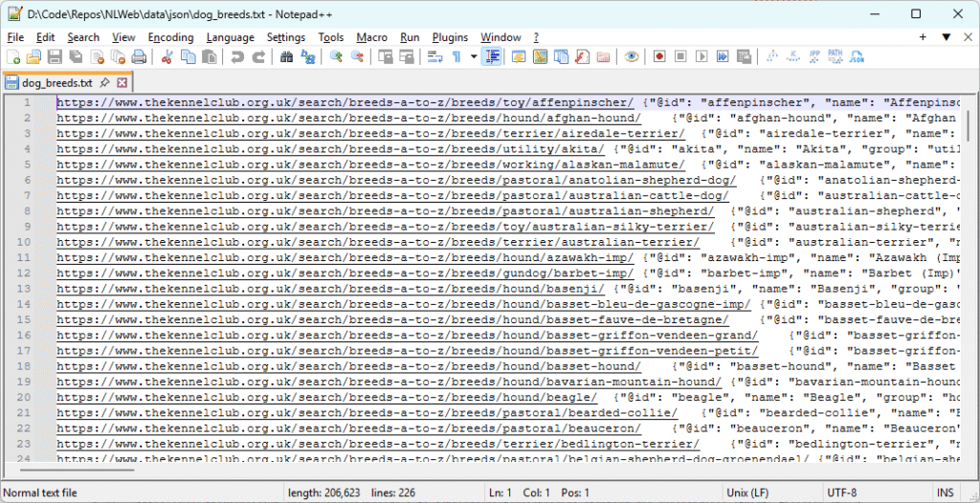The image size is (980, 503).
Task: Create a new document with the New icon
Action: [13, 57]
